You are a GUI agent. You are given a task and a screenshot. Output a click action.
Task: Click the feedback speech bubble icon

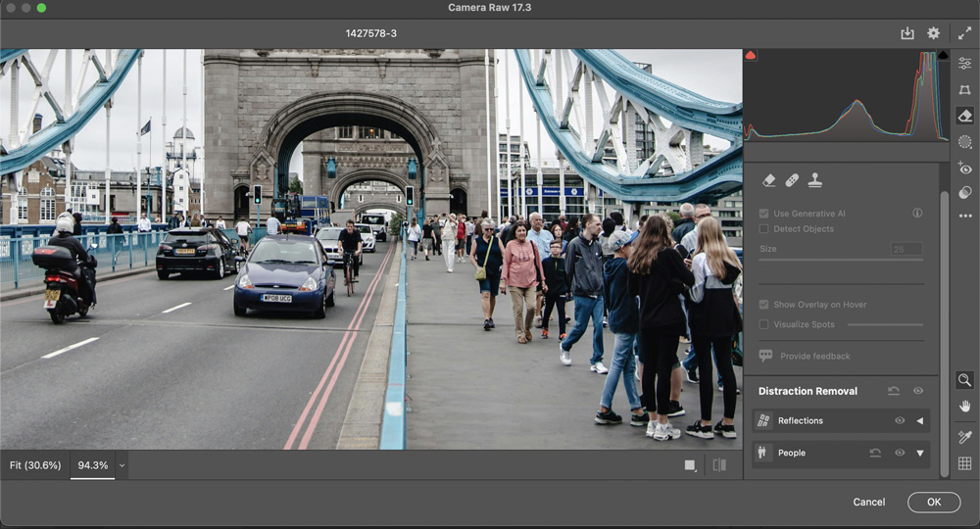[x=765, y=356]
